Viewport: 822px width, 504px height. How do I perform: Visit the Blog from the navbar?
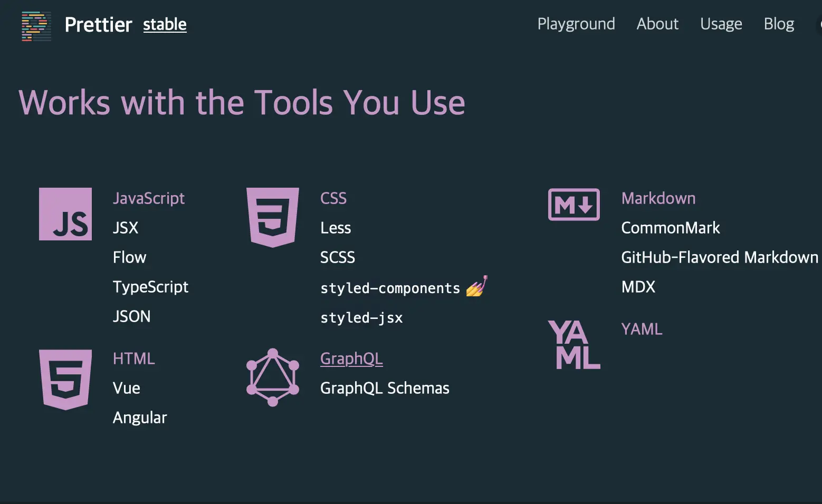[779, 24]
